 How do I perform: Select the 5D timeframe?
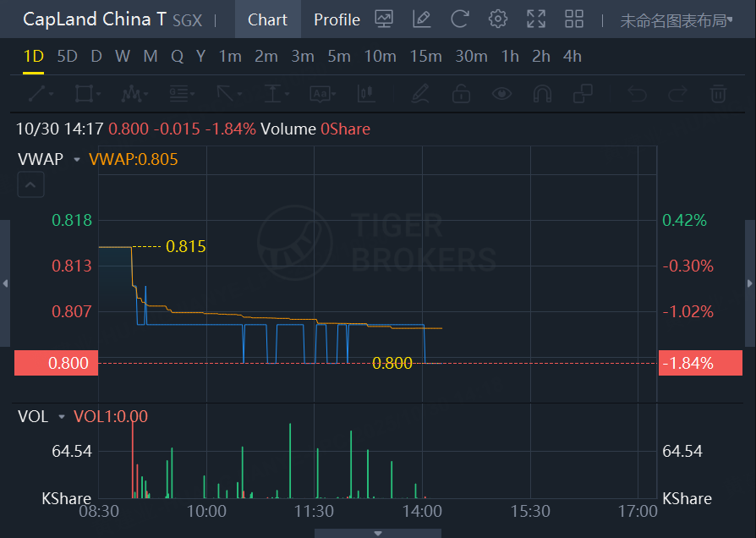pos(67,57)
